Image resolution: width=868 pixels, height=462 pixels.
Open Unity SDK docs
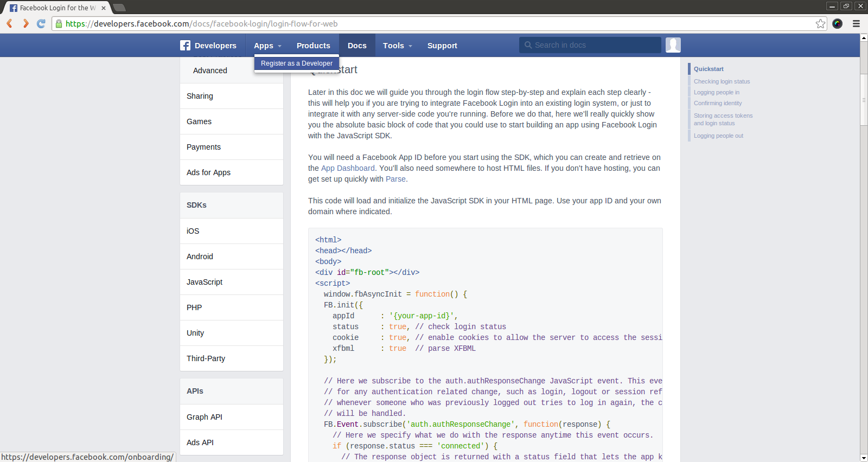(232, 333)
